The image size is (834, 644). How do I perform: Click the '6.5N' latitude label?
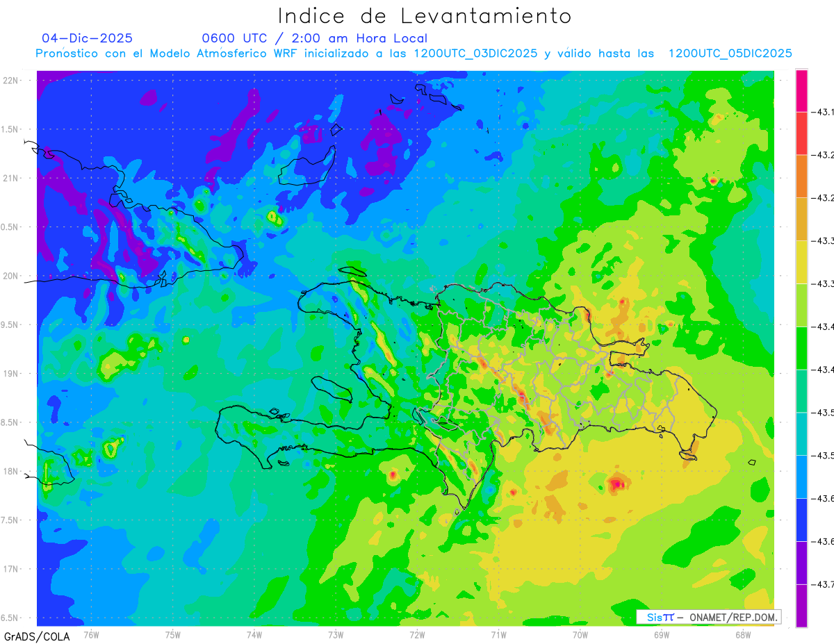pos(10,618)
